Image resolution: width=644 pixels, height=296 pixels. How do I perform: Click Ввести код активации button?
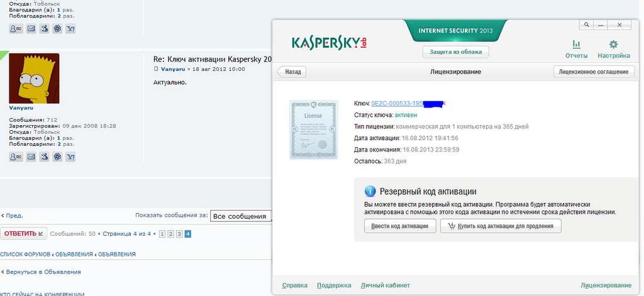400,226
